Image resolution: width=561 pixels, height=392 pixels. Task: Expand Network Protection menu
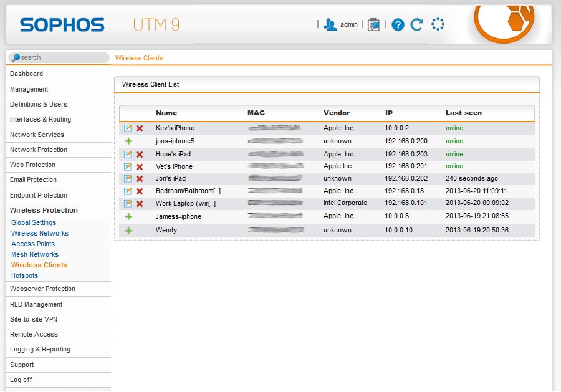pos(58,150)
